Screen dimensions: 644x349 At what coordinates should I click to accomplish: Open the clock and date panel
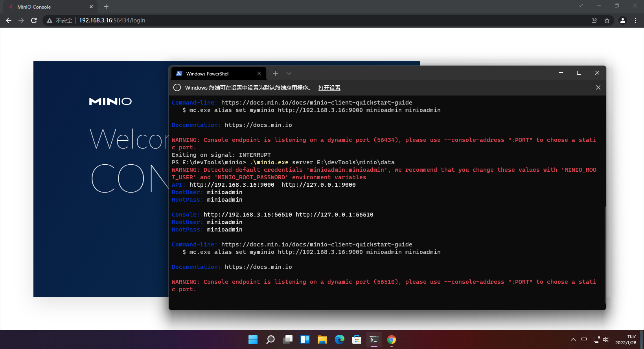(626, 340)
